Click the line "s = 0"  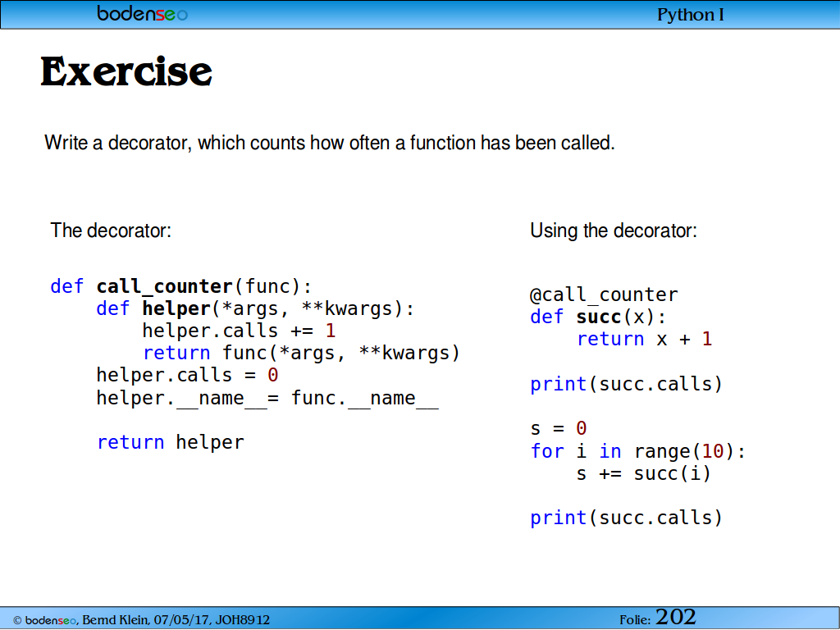[x=558, y=428]
